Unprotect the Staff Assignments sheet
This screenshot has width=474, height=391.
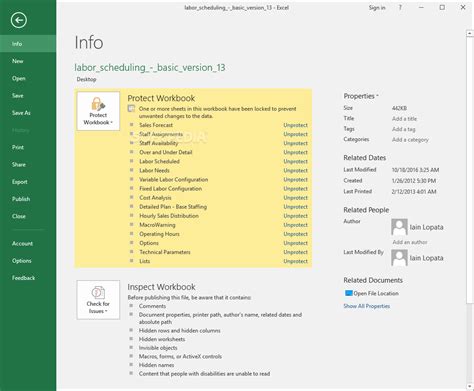tap(295, 134)
